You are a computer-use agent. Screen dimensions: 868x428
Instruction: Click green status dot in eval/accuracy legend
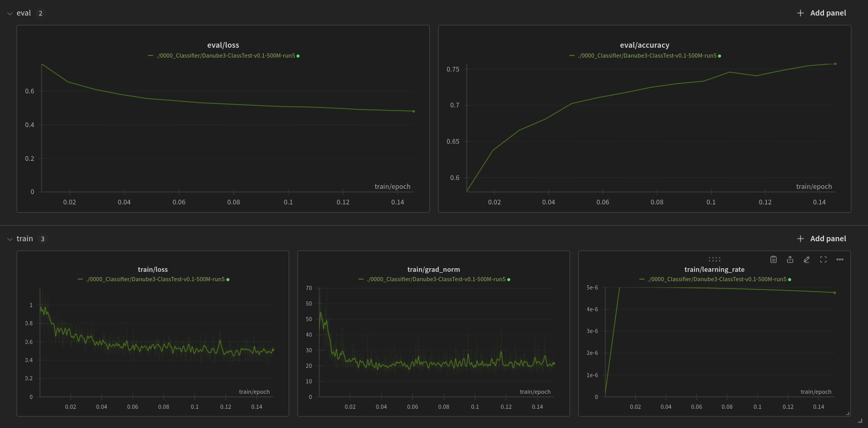[720, 56]
